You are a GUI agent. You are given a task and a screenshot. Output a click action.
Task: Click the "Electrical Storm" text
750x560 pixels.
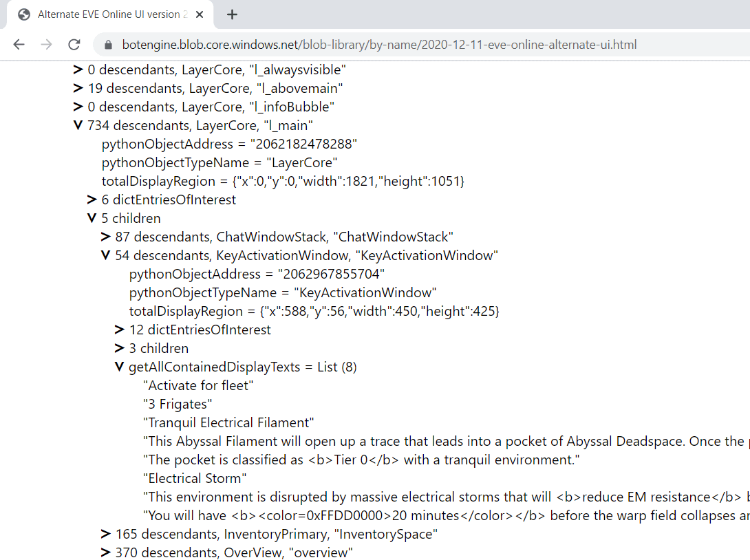[x=195, y=480]
